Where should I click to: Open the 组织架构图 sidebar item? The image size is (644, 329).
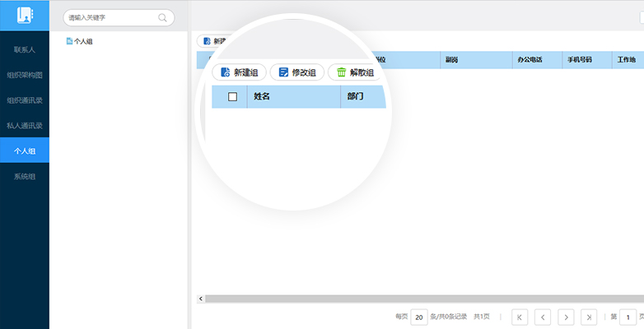24,75
